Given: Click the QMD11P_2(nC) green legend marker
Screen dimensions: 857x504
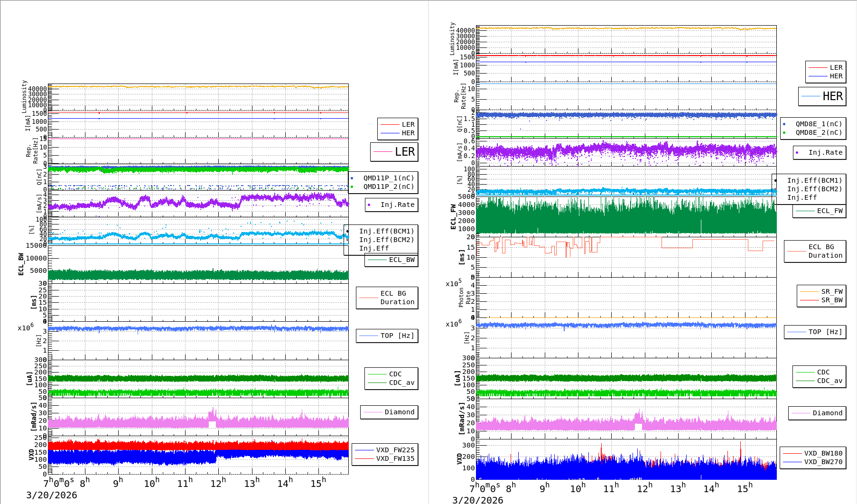Looking at the screenshot, I should click(352, 187).
